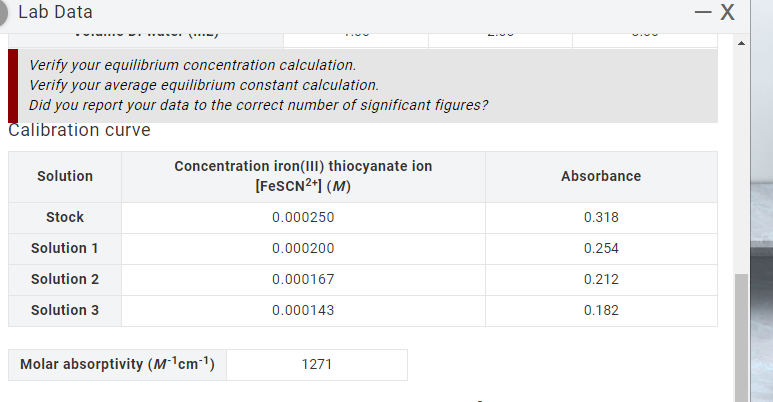Click the Concentration iron(III) thiocyanate header
773x402 pixels.
click(x=303, y=177)
